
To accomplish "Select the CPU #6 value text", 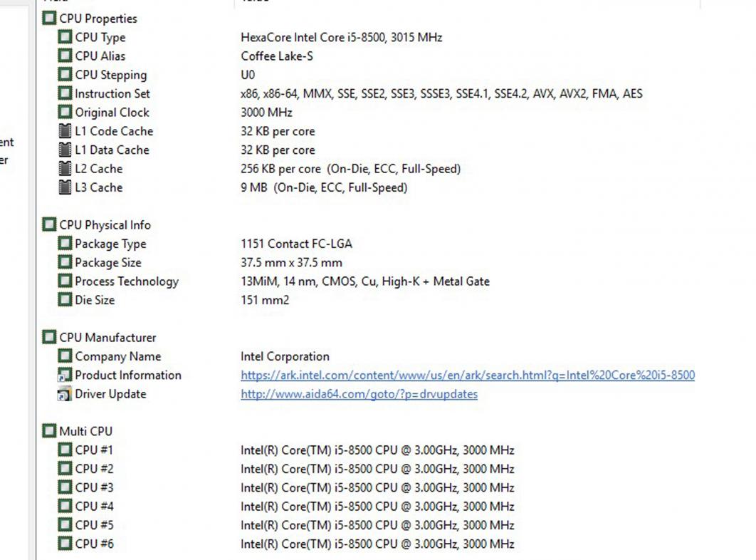I will 377,544.
